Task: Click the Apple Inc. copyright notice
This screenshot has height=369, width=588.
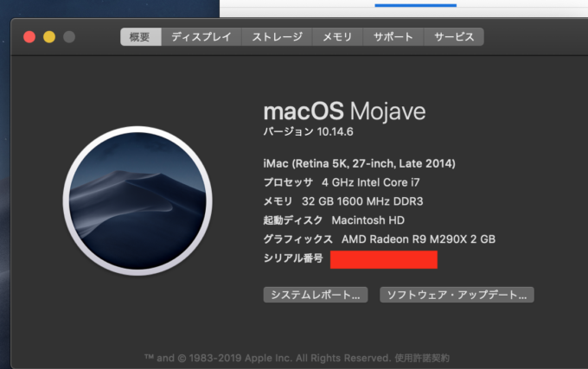Action: coord(268,358)
